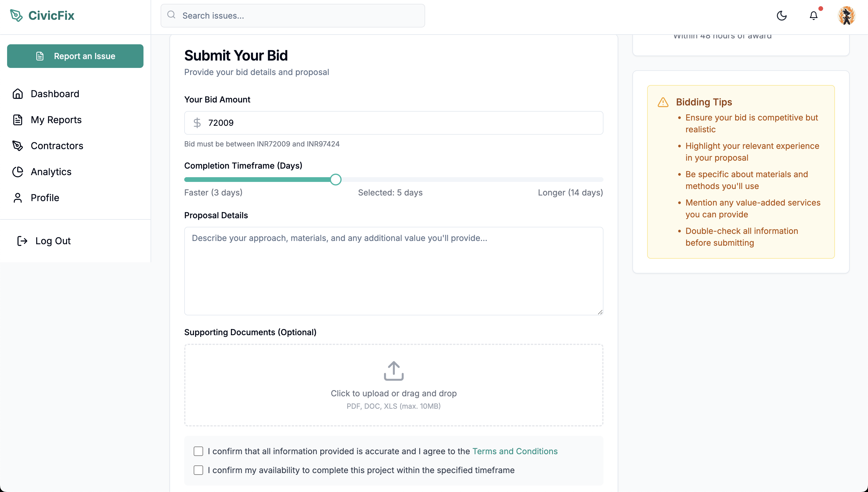Click the Contractors pen icon
Screen dimensions: 868x492
click(x=17, y=146)
